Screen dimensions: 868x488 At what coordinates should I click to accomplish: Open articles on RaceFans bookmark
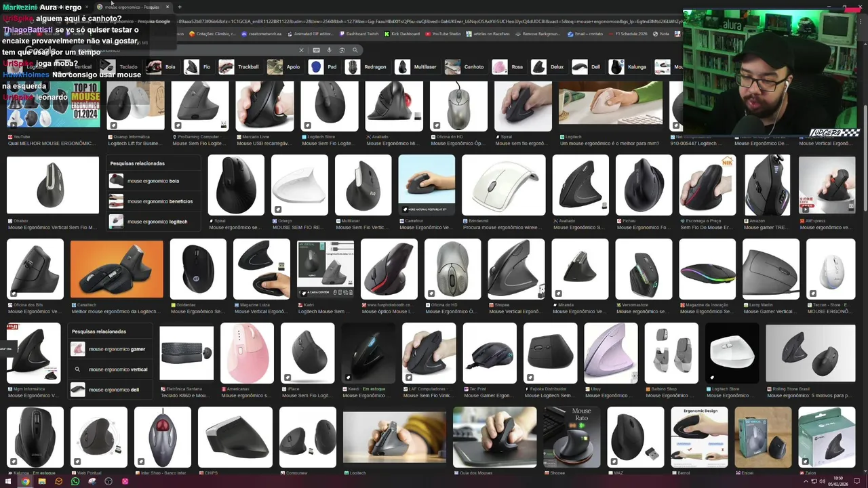pyautogui.click(x=489, y=34)
